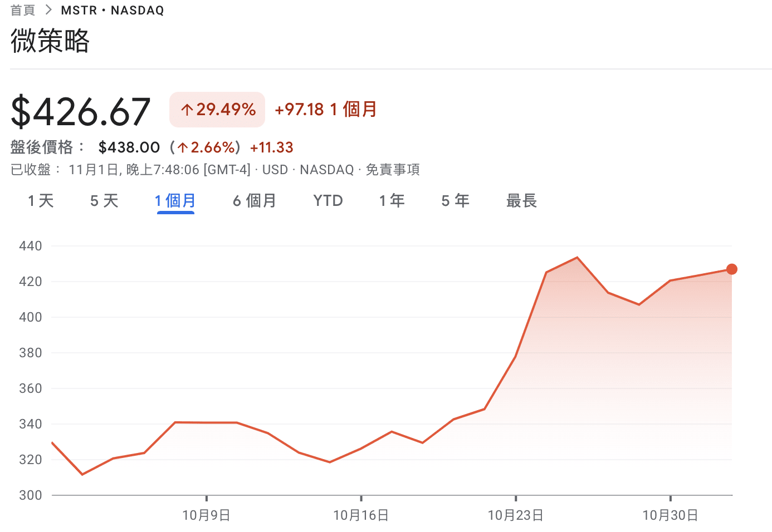Click the 400 y-axis value
Image resolution: width=772 pixels, height=532 pixels.
(31, 317)
